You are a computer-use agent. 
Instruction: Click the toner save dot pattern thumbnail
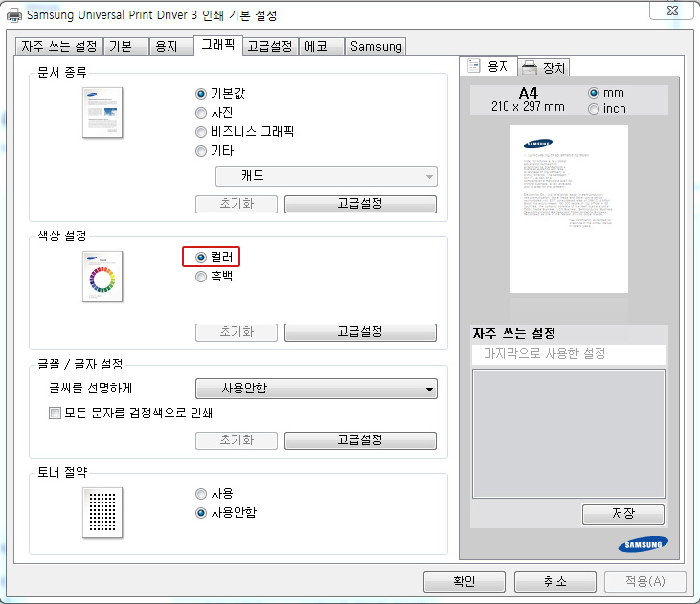(102, 512)
